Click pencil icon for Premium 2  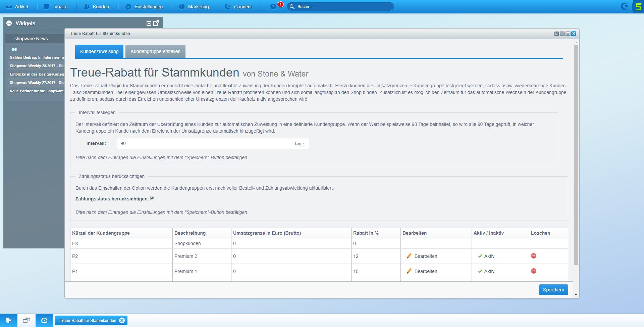point(409,256)
